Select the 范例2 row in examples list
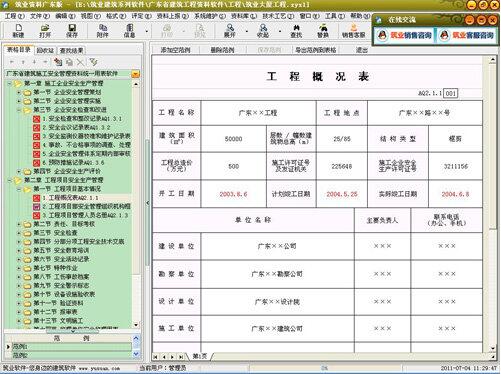The height and width of the screenshot is (374, 501). [71, 355]
